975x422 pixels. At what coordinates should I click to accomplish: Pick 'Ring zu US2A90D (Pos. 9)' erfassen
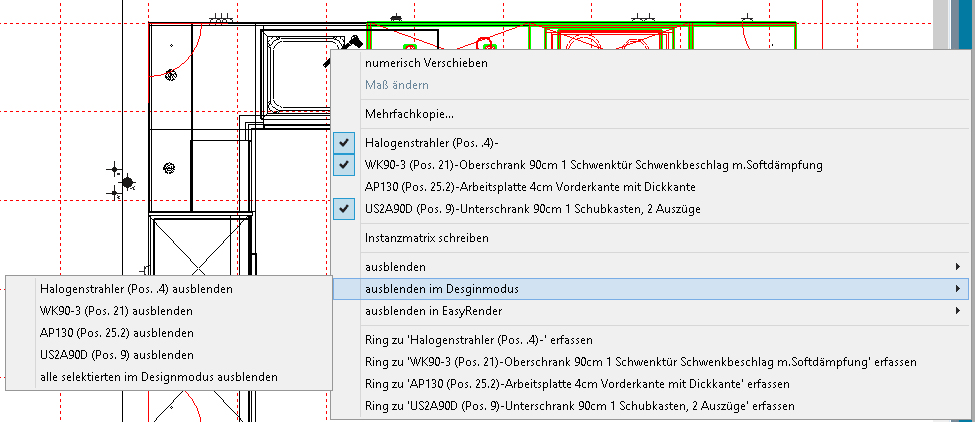tap(580, 405)
